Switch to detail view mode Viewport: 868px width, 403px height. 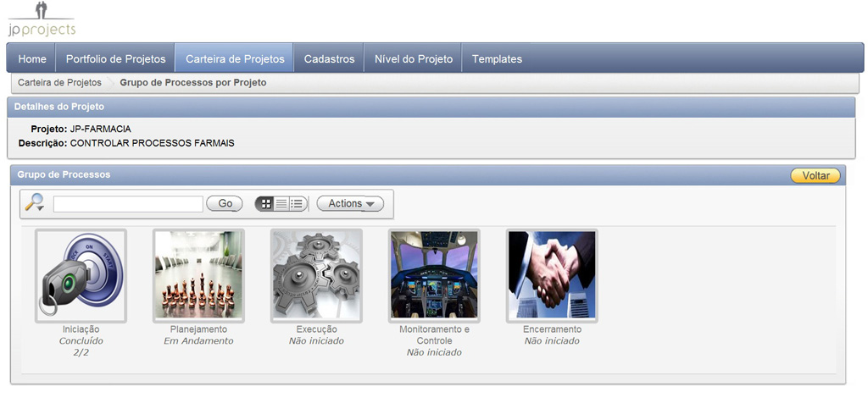click(298, 203)
